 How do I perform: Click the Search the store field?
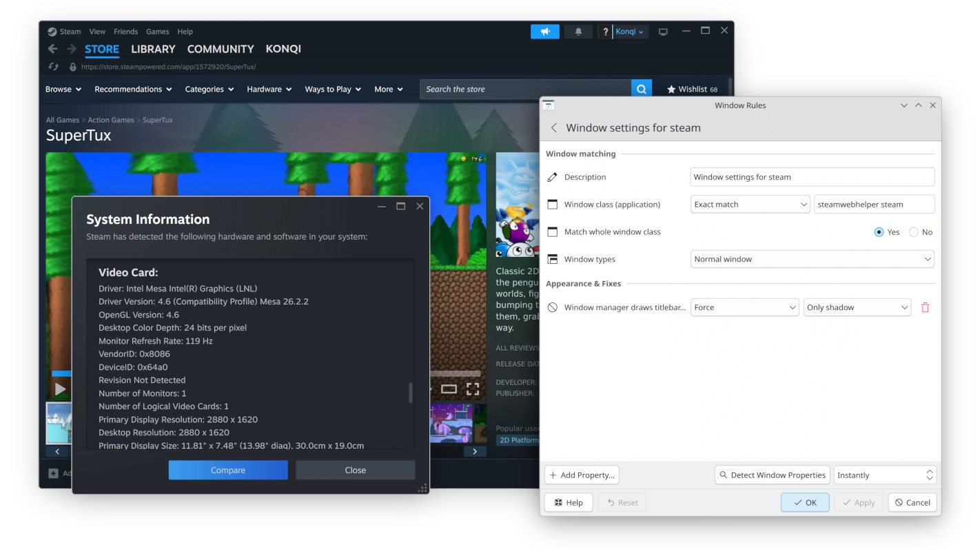526,89
